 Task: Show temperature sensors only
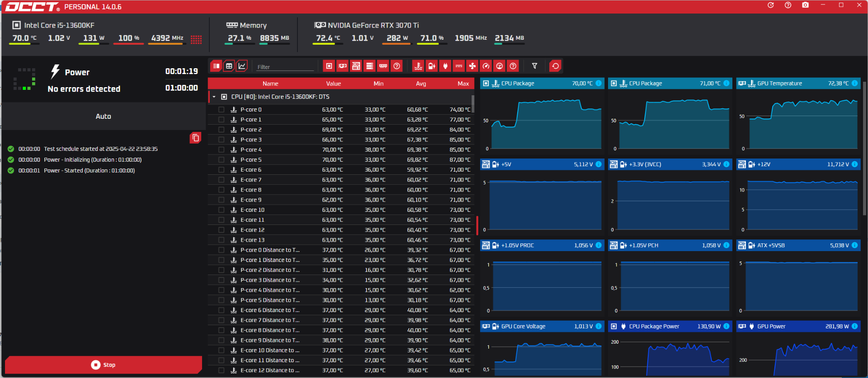coord(418,66)
